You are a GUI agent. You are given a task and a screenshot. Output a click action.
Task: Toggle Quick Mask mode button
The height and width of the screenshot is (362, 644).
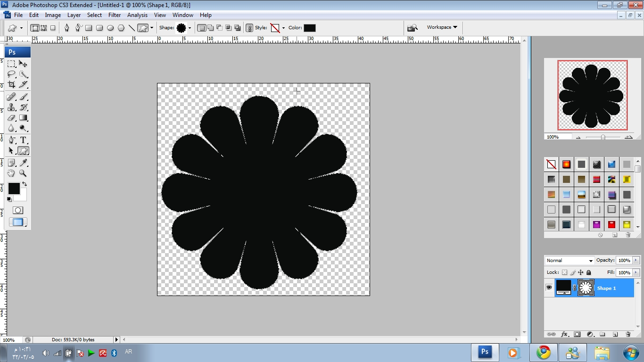click(x=18, y=210)
